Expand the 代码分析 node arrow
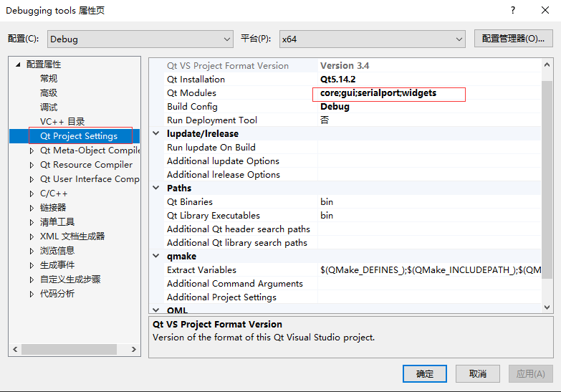The height and width of the screenshot is (392, 561). click(x=32, y=294)
